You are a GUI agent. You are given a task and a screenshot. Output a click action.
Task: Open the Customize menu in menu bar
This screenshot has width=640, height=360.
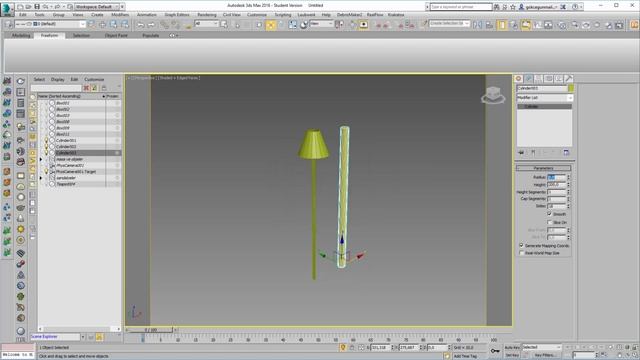257,15
